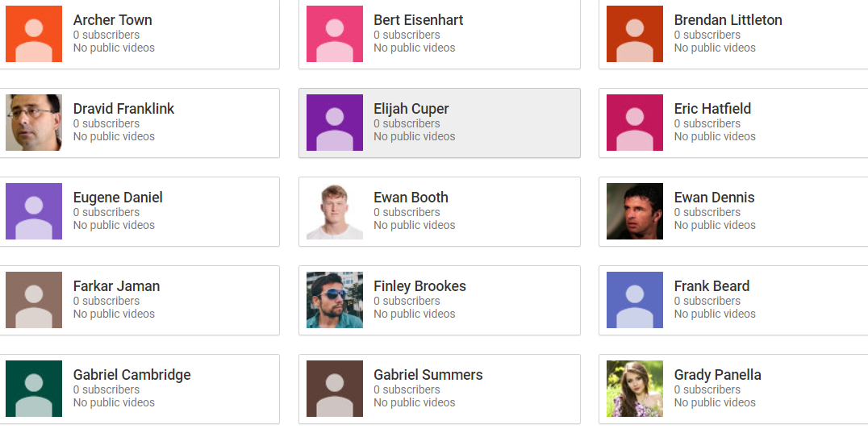Click Elijah Cuper's purple avatar icon
Viewport: 868px width, 433px height.
[x=335, y=123]
